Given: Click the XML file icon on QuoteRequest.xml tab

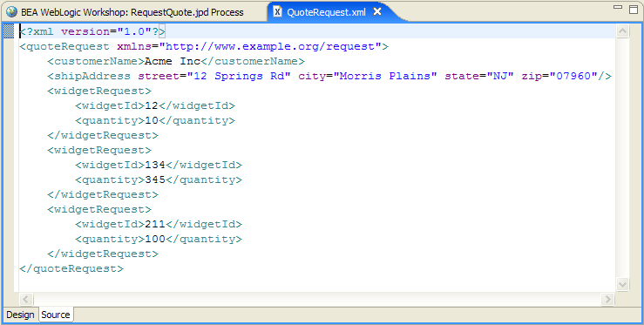Looking at the screenshot, I should point(278,12).
